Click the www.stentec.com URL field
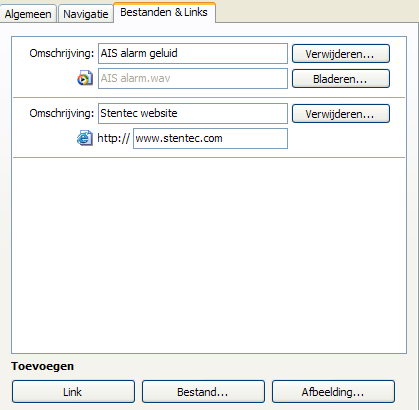The height and width of the screenshot is (410, 419). click(210, 138)
